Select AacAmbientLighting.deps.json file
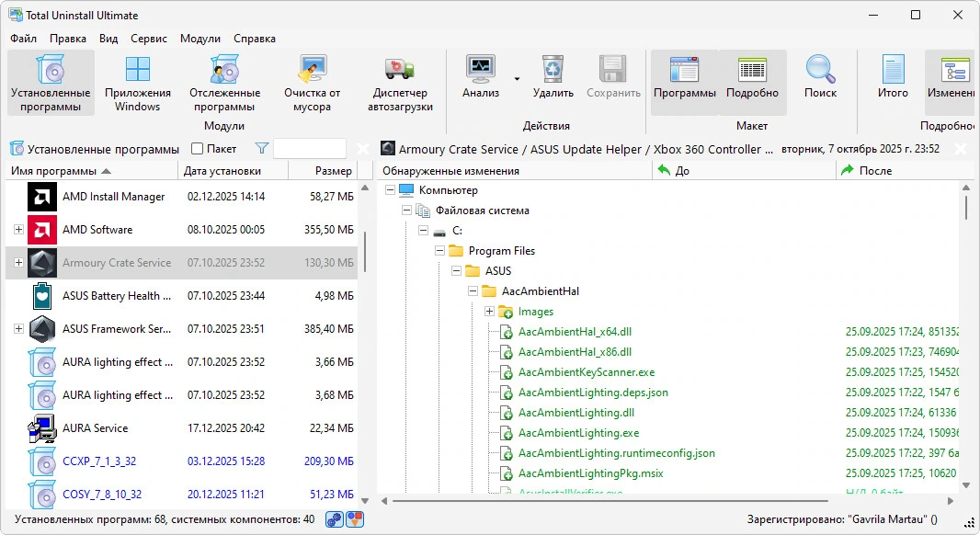 [x=592, y=393]
